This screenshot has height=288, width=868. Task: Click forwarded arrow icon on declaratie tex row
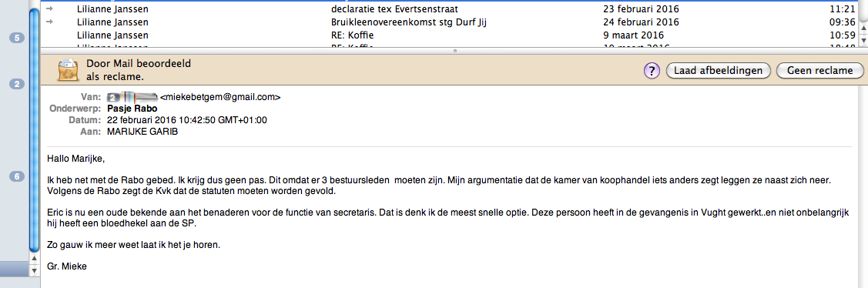coord(50,9)
